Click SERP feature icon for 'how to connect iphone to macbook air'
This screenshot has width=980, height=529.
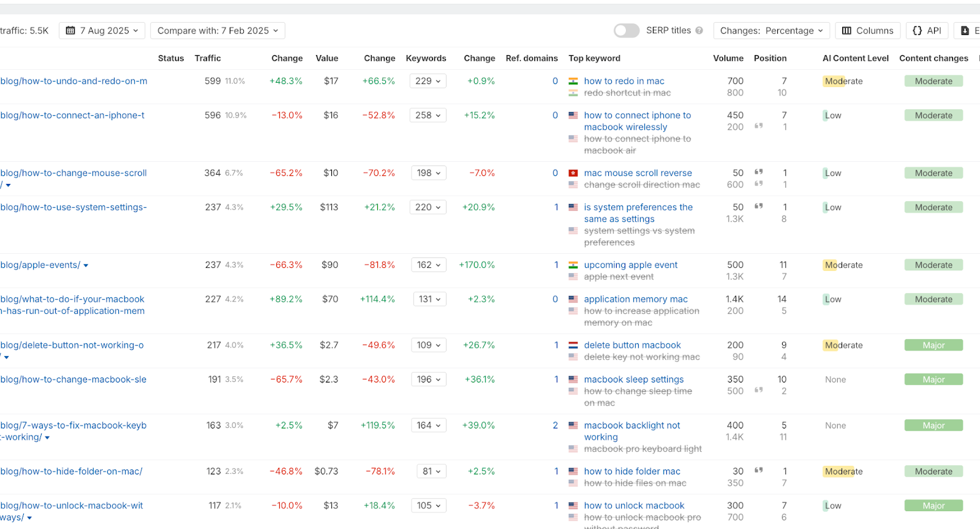point(758,126)
